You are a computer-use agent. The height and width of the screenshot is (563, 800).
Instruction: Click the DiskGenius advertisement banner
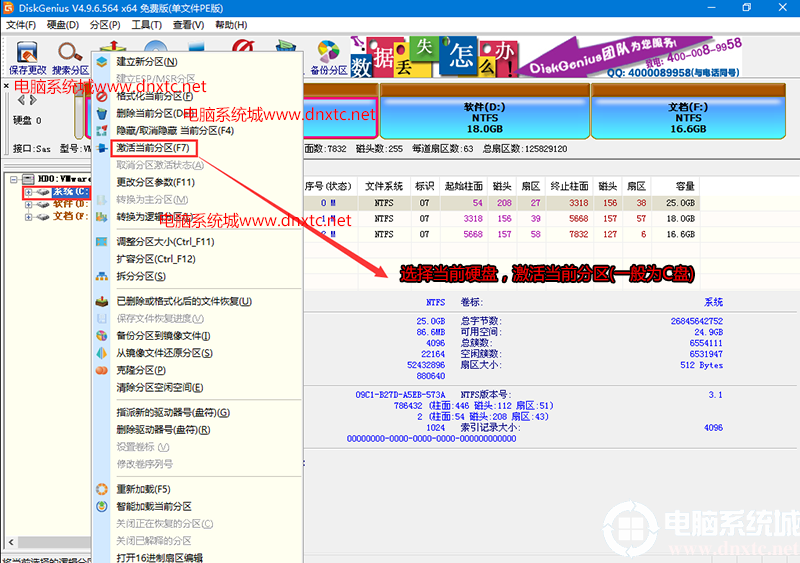tap(546, 57)
